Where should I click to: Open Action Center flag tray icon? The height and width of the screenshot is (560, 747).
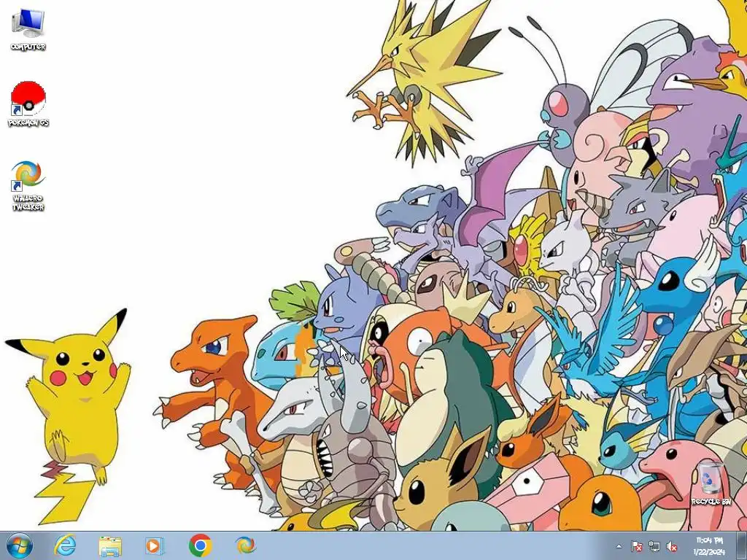(636, 546)
